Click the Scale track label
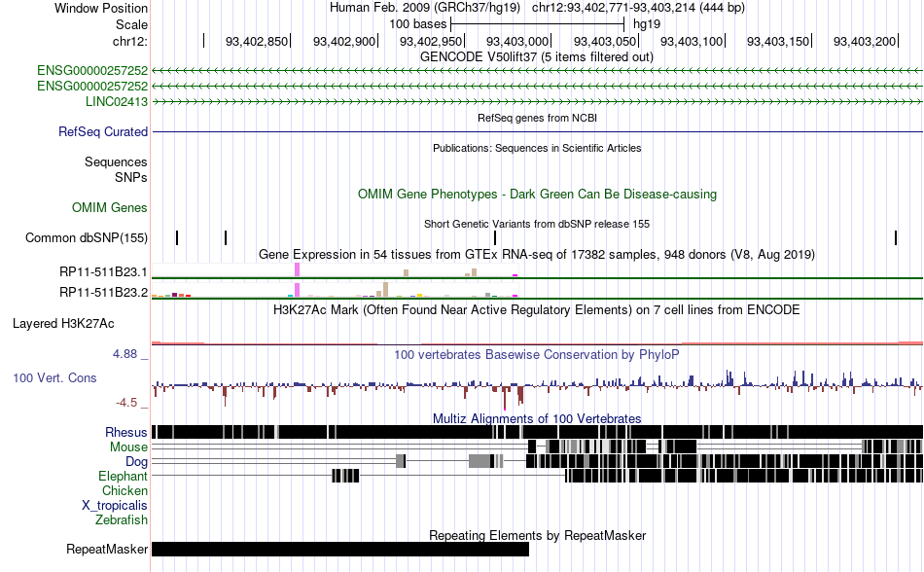The width and height of the screenshot is (924, 572). [131, 24]
